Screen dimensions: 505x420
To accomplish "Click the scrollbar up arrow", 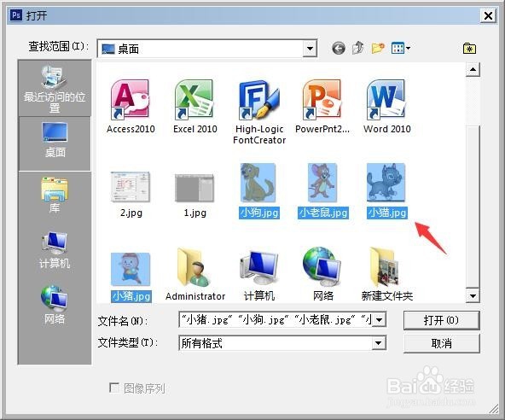I will (x=473, y=69).
